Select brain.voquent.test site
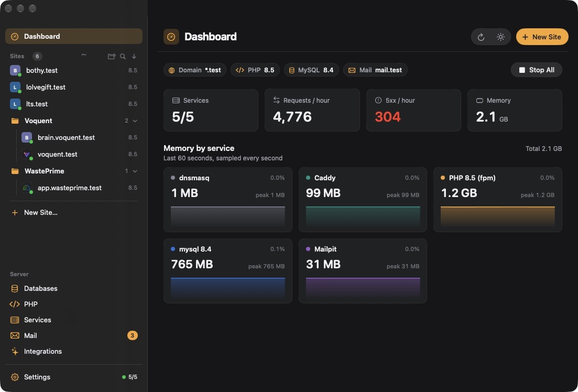578x392 pixels. pyautogui.click(x=79, y=137)
